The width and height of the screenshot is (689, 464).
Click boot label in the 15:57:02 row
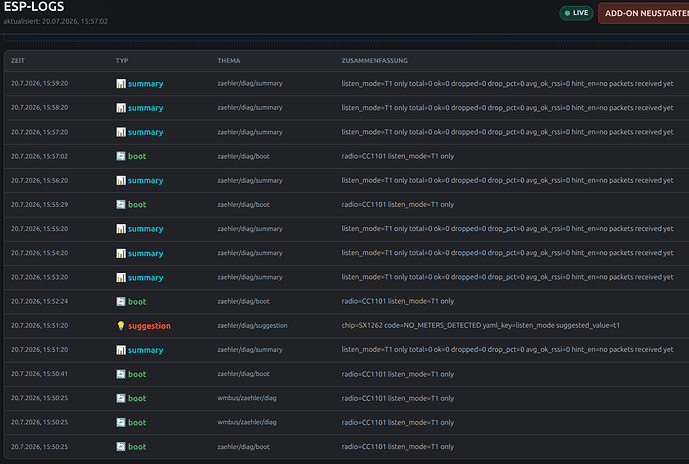(137, 156)
